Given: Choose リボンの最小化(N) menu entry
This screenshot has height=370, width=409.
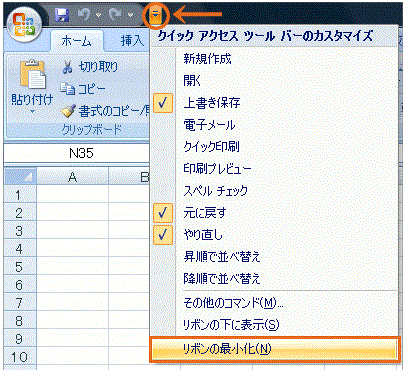Looking at the screenshot, I should coord(274,349).
